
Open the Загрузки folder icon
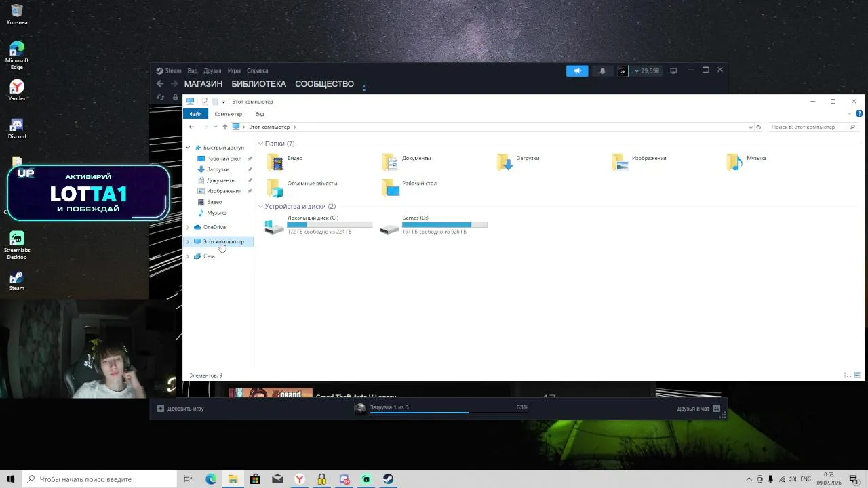coord(505,162)
